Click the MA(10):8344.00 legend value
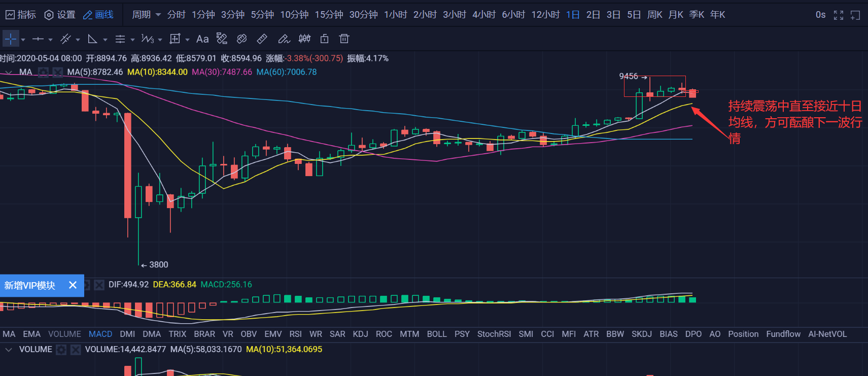 point(157,72)
